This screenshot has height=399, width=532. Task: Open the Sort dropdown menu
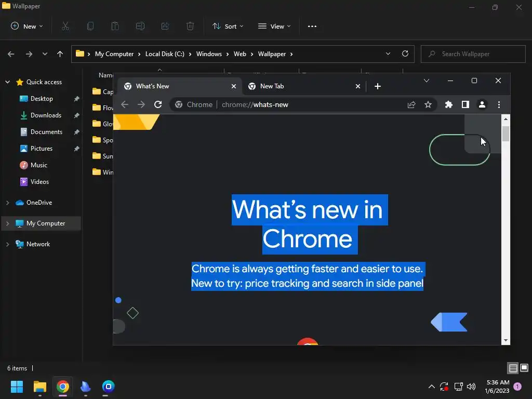228,26
